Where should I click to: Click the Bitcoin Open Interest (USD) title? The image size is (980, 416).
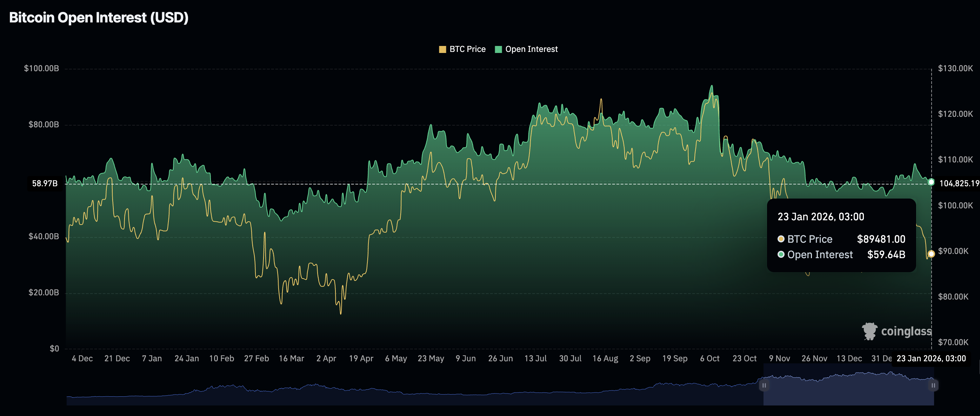coord(99,18)
